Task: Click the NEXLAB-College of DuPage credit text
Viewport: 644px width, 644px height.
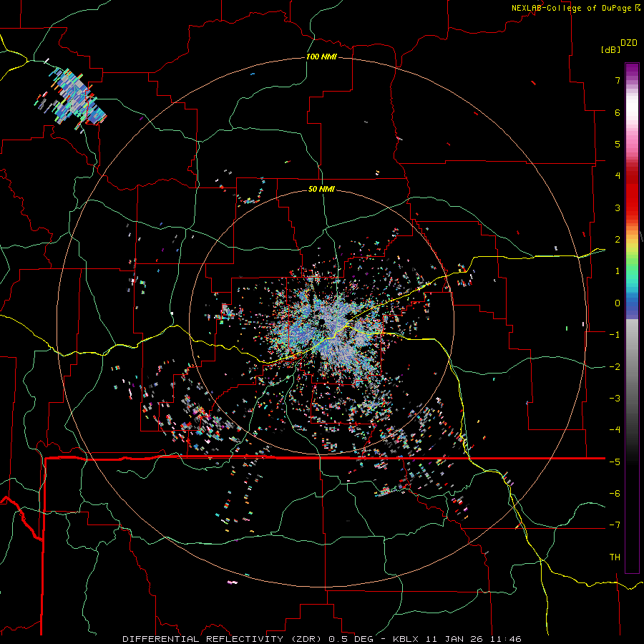Action: 571,8
